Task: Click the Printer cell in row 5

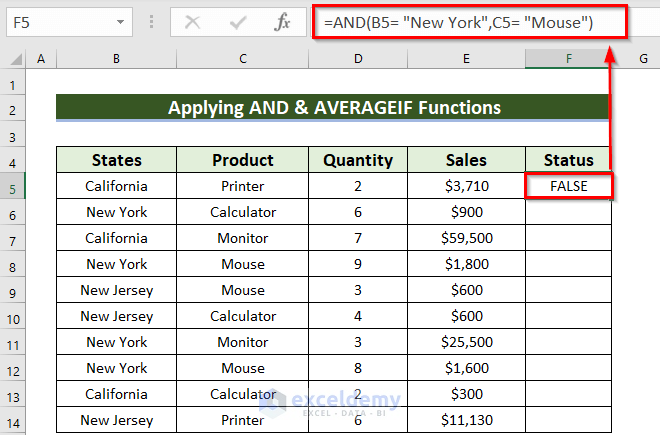Action: (x=243, y=186)
